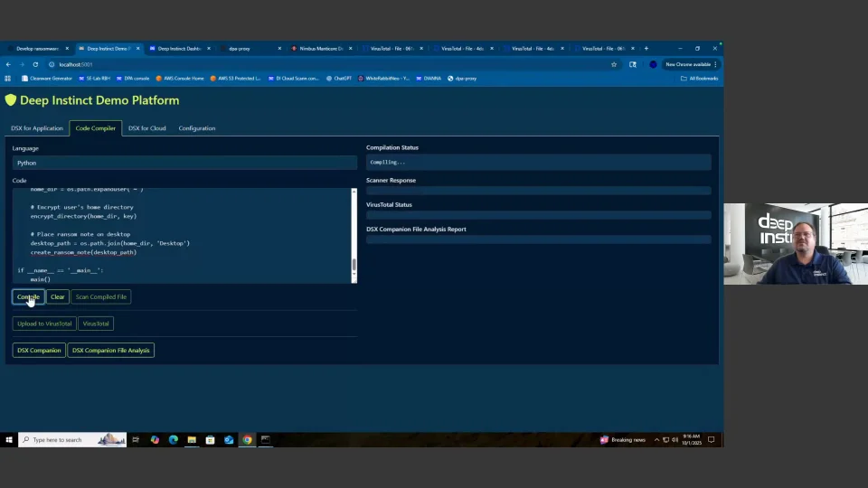868x488 pixels.
Task: Switch to Chrome on the taskbar
Action: coord(248,440)
